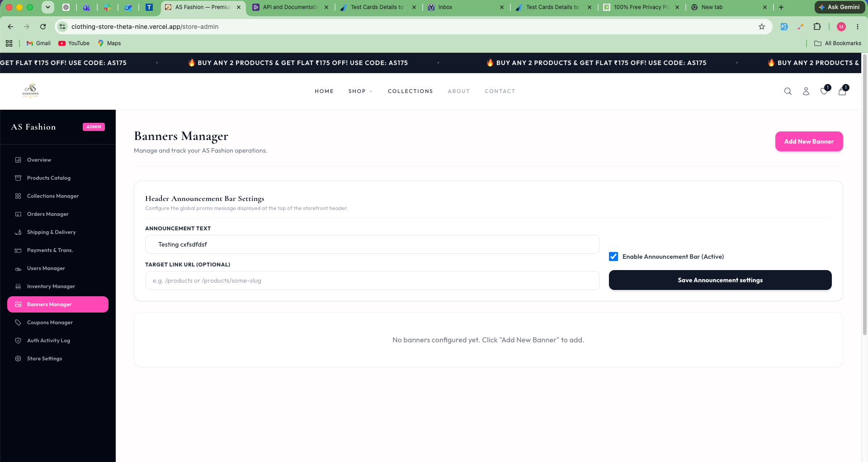Go to HOME in the store navigation
Viewport: 868px width, 462px height.
324,91
